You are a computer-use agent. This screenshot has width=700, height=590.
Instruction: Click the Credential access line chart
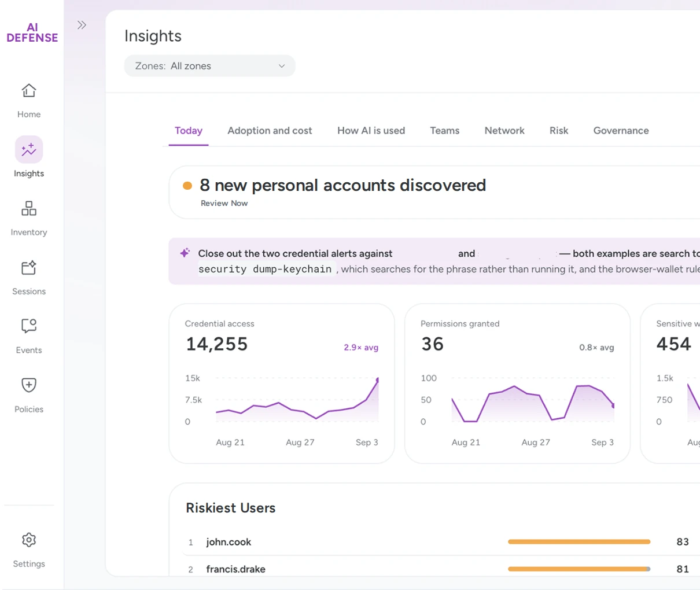pyautogui.click(x=297, y=399)
